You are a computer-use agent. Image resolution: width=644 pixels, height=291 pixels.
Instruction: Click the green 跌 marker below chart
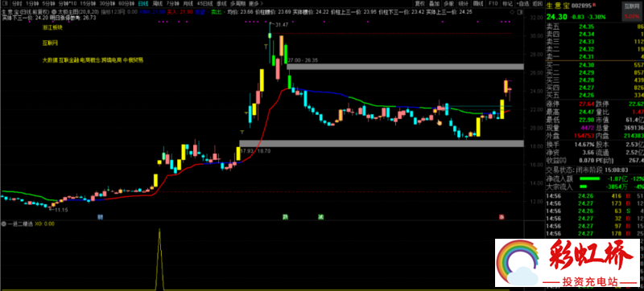coord(285,216)
